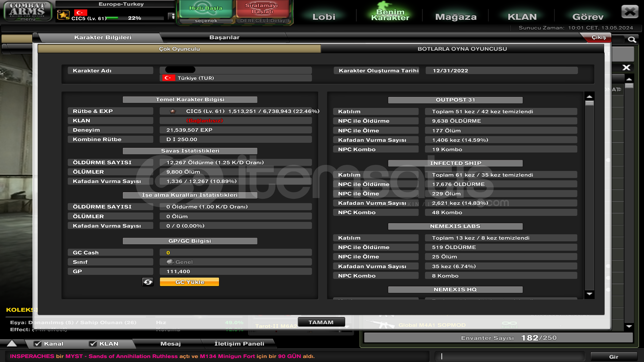Click the NEMEXIS LABS section header
The width and height of the screenshot is (644, 362).
[x=455, y=226]
